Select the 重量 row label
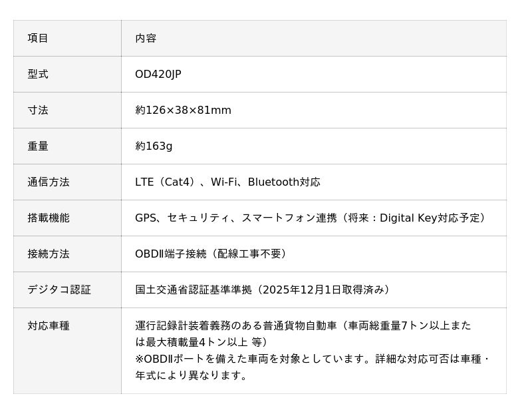532x414 pixels. [38, 146]
